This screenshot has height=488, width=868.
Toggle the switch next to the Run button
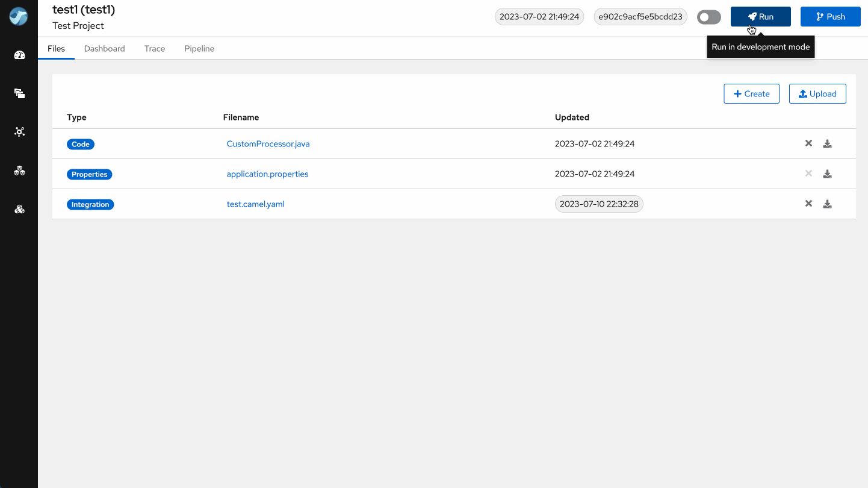pos(708,17)
